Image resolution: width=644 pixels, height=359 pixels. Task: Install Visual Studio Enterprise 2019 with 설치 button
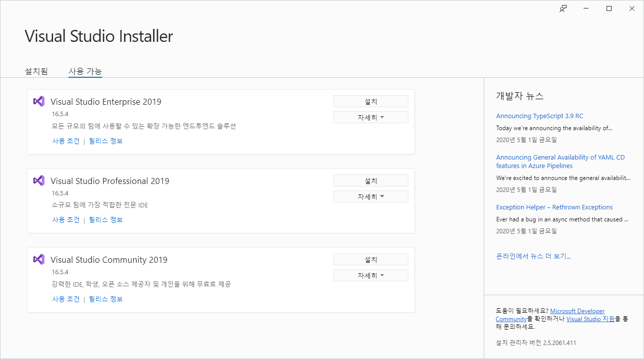370,101
